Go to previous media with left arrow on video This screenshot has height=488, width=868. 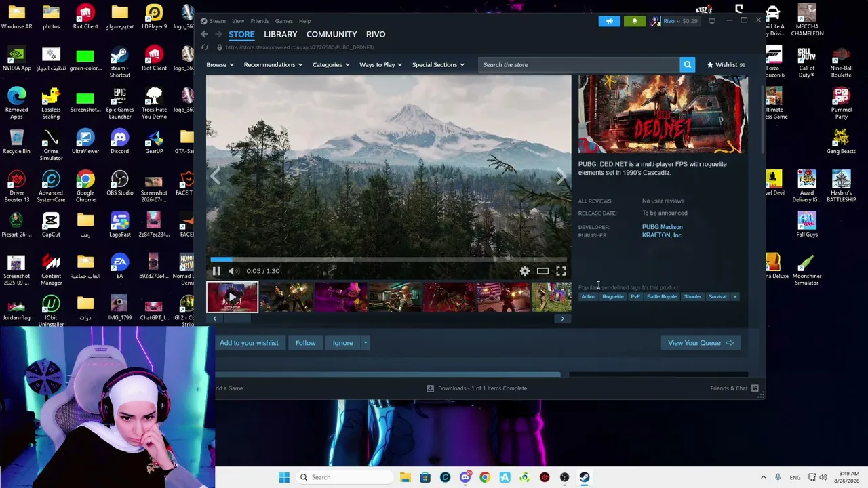[x=215, y=177]
